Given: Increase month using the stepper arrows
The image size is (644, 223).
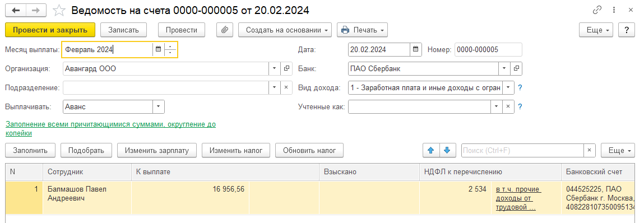Looking at the screenshot, I should [x=170, y=47].
